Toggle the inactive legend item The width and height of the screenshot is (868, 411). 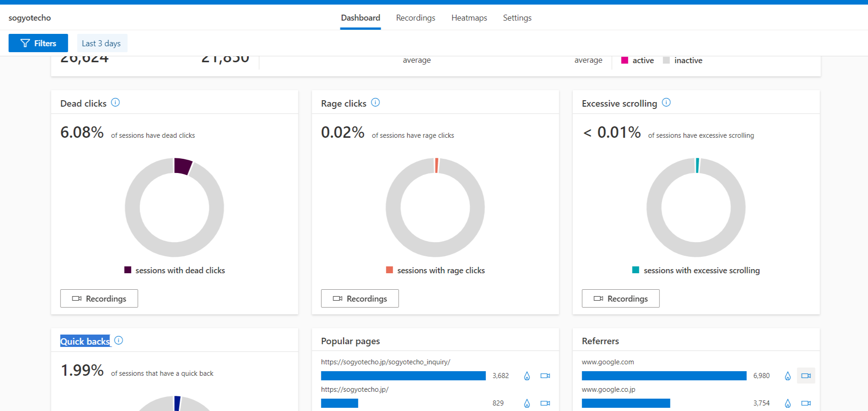tap(683, 60)
